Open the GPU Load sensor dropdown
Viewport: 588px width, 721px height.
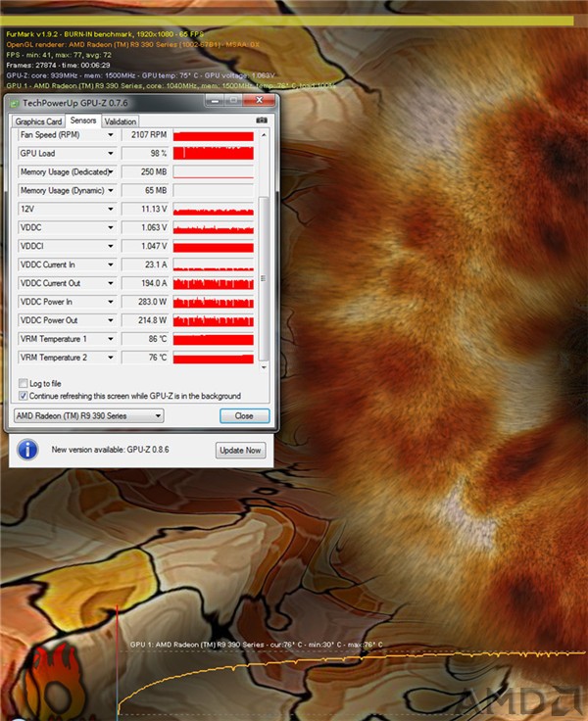[111, 153]
